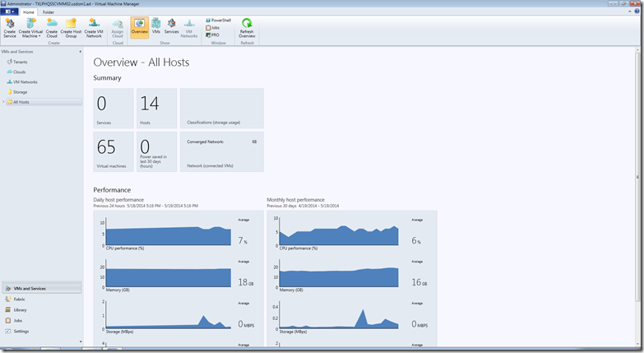This screenshot has width=644, height=353.
Task: Show the Services view
Action: coord(171,26)
